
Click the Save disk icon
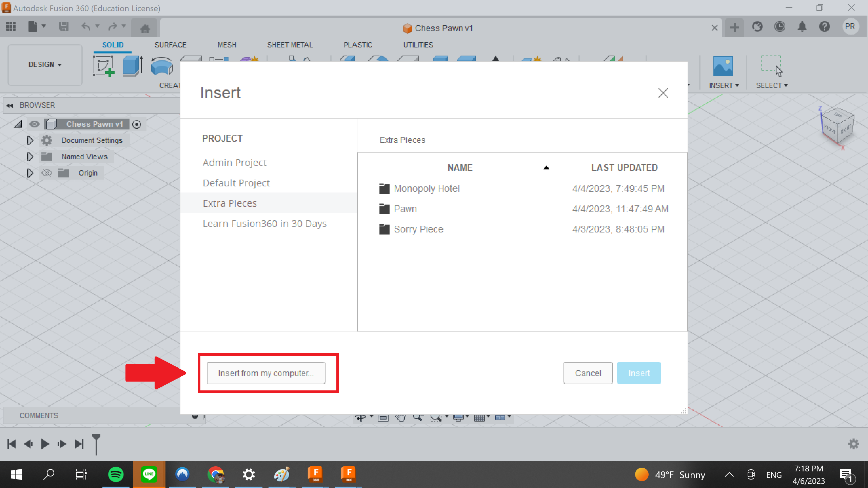(63, 26)
